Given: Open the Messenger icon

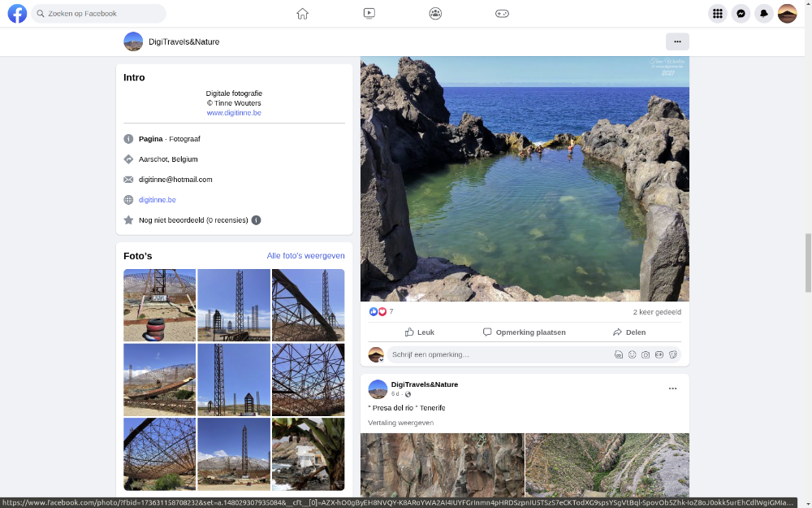Looking at the screenshot, I should pos(741,14).
